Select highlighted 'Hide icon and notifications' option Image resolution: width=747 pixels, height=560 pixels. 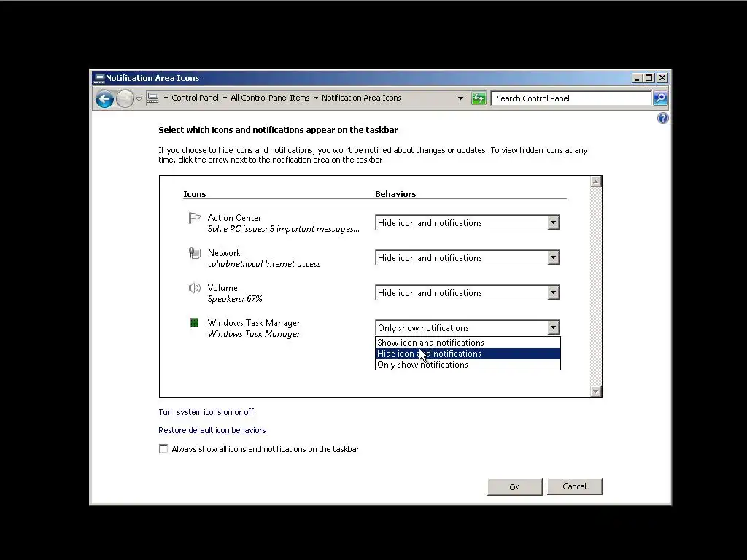tap(468, 354)
